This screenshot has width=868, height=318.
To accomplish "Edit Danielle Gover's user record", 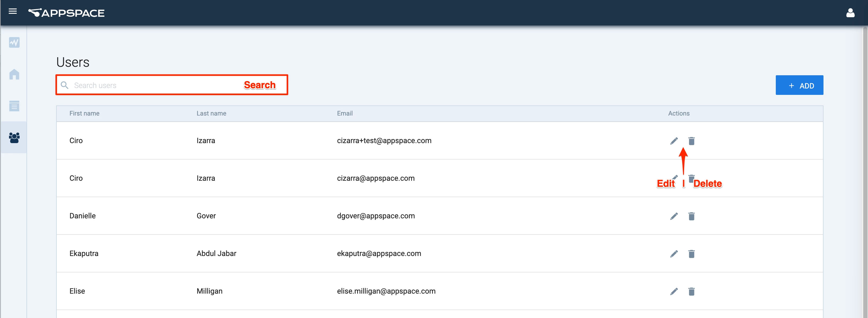I will (674, 216).
